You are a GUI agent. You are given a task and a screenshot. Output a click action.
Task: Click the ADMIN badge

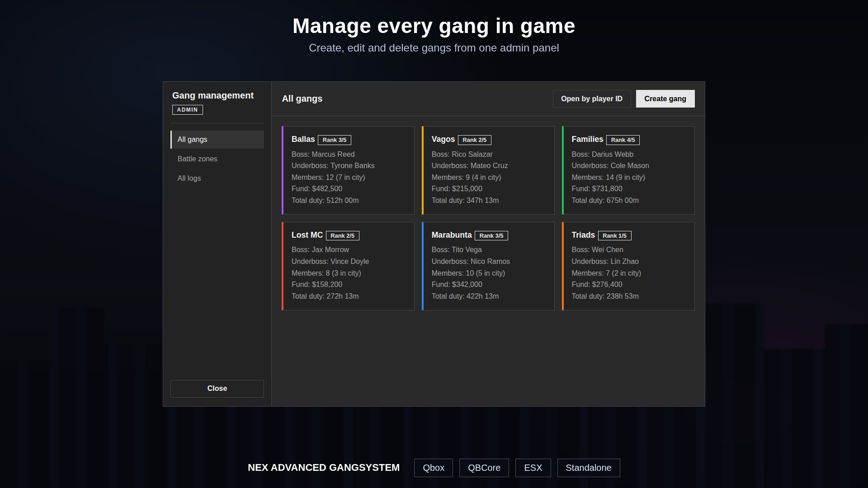[188, 110]
